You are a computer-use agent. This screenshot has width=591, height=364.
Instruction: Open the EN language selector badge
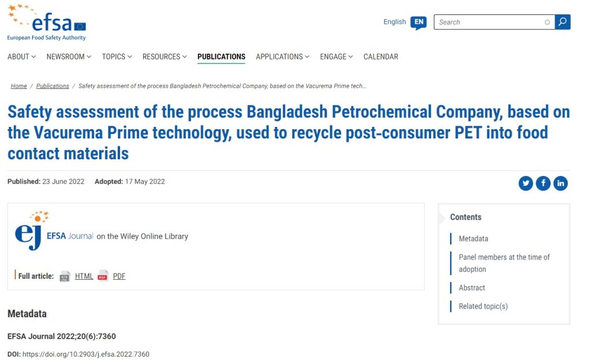coord(418,22)
